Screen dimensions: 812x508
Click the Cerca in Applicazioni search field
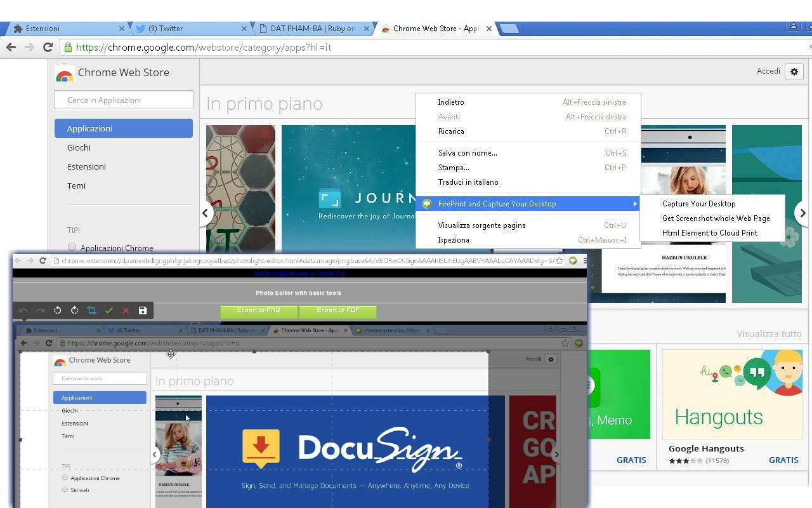tap(124, 100)
